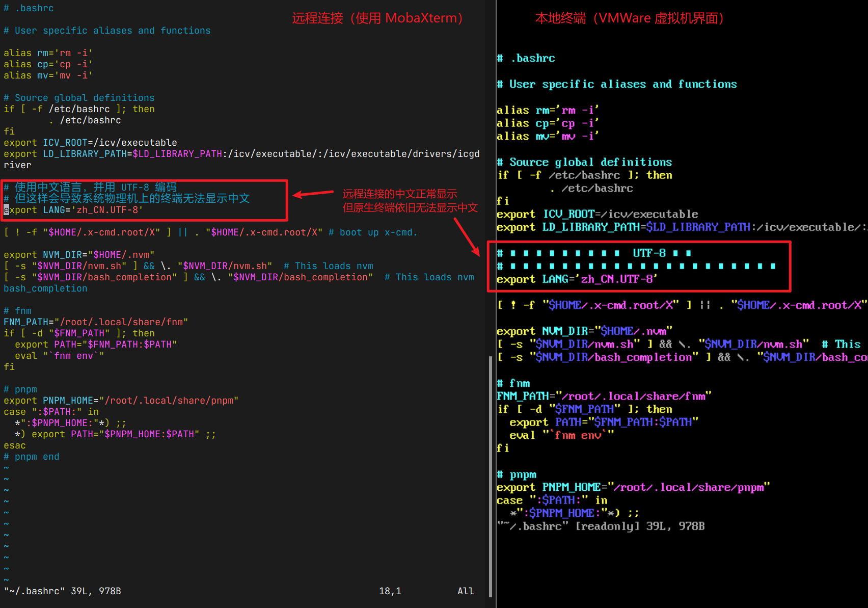Image resolution: width=868 pixels, height=608 pixels.
Task: Click the wrapped 'river' text in MobaXterm pane
Action: point(17,165)
